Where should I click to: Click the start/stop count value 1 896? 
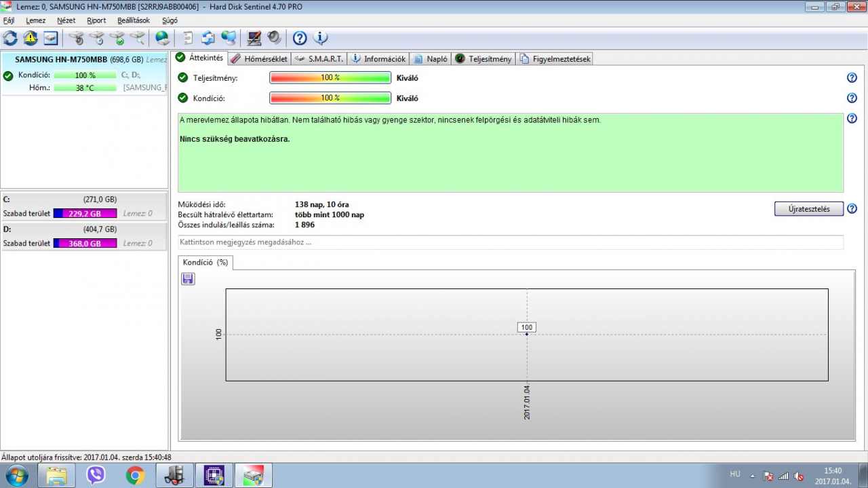pos(305,225)
